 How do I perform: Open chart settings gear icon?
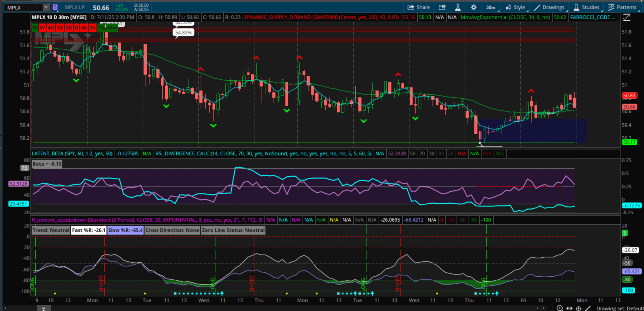[474, 7]
